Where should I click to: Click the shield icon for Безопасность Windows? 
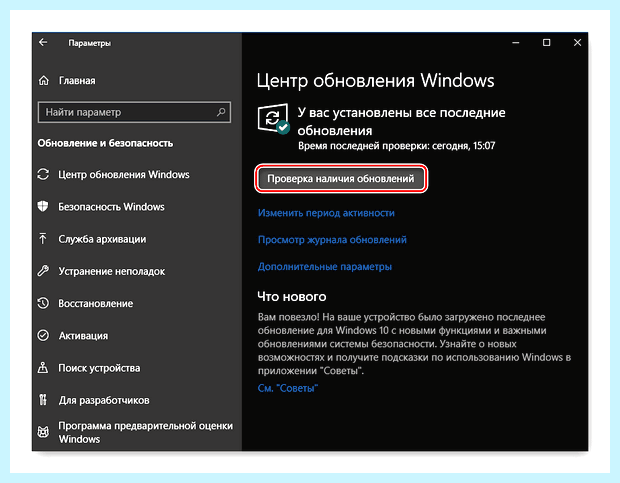(x=43, y=206)
